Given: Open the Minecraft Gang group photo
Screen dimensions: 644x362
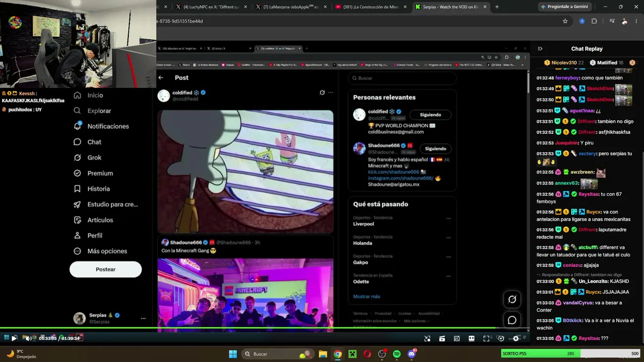Looking at the screenshot, I should [x=246, y=295].
